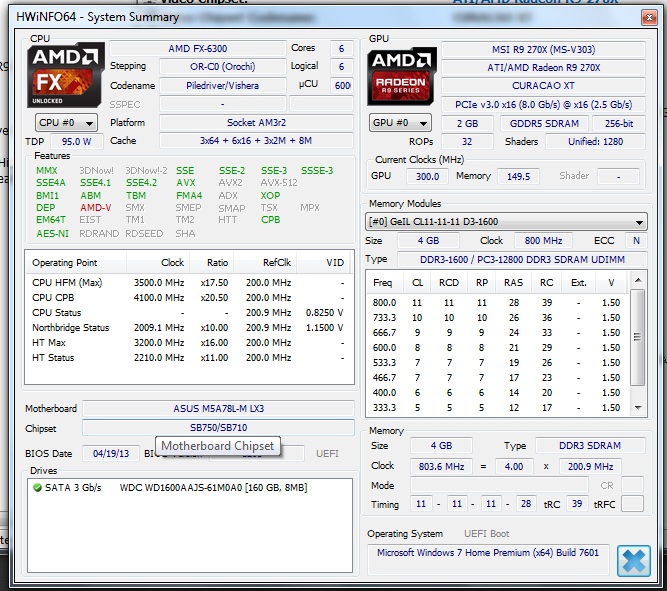Click the green SATA drive status icon
This screenshot has width=667, height=591.
(37, 488)
